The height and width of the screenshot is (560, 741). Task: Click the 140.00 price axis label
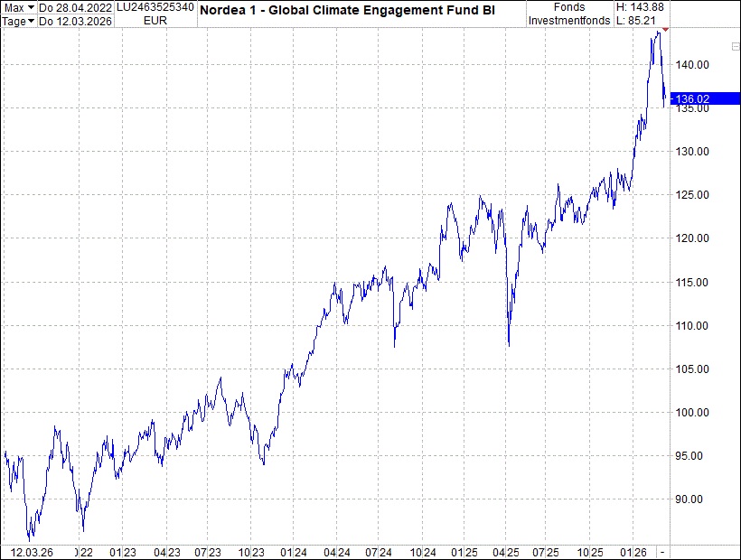tap(692, 65)
